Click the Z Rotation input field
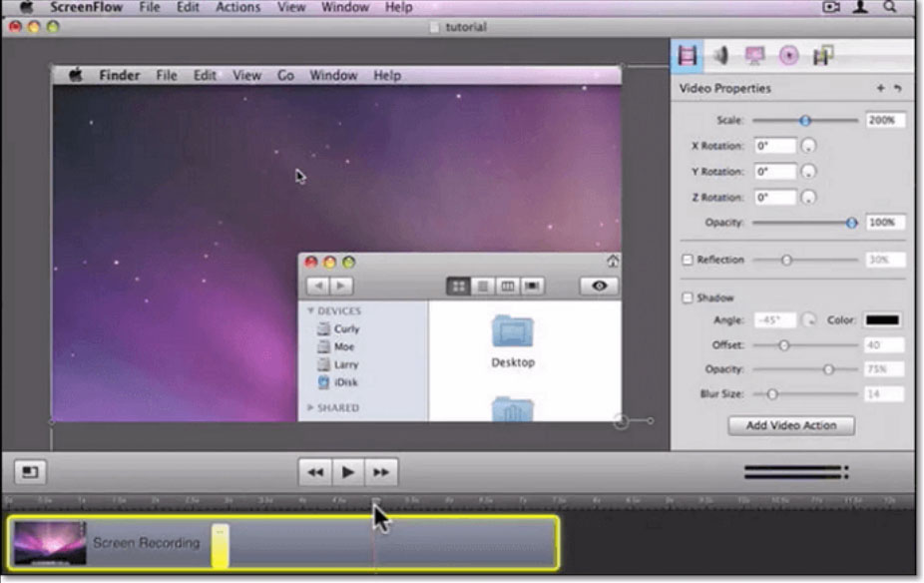The image size is (924, 583). 775,197
